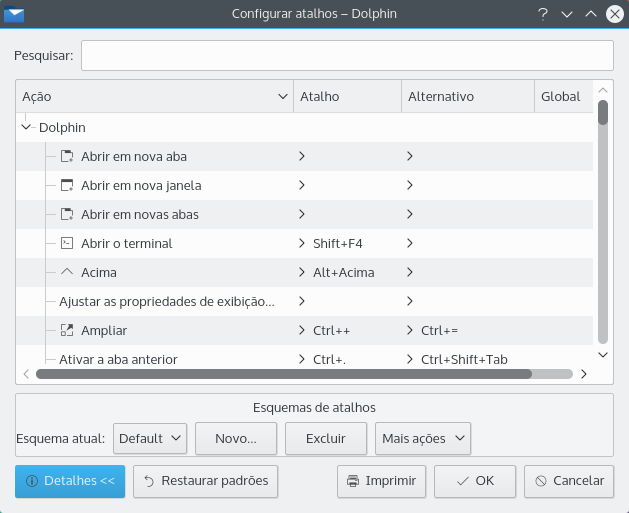The image size is (629, 513).
Task: Click the 'Novo...' scheme button
Action: click(x=236, y=438)
